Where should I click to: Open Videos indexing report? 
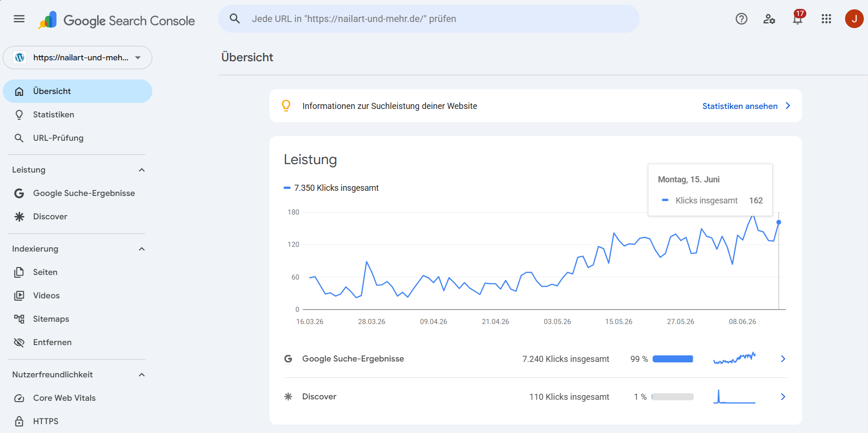pyautogui.click(x=78, y=296)
